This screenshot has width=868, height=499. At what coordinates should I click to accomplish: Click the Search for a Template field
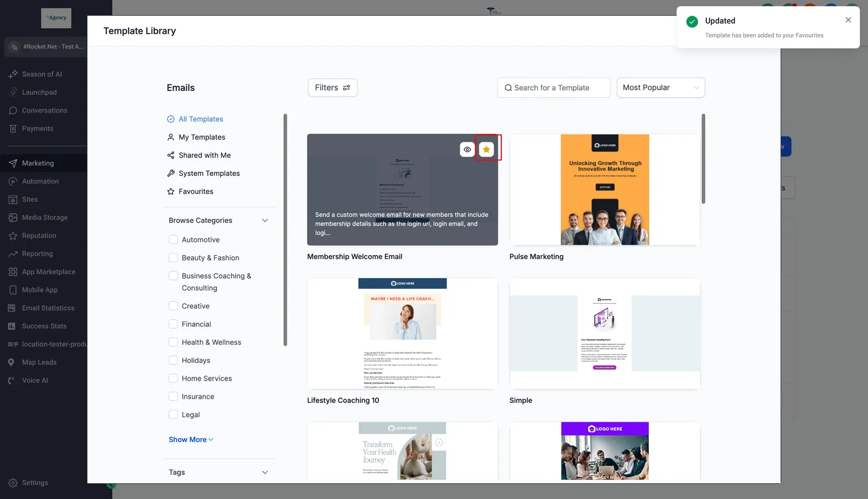(554, 88)
